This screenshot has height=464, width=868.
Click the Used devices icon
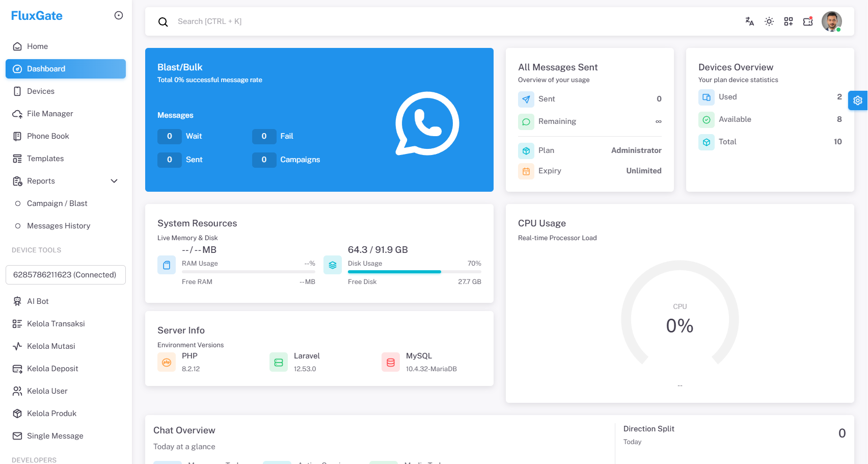point(707,97)
